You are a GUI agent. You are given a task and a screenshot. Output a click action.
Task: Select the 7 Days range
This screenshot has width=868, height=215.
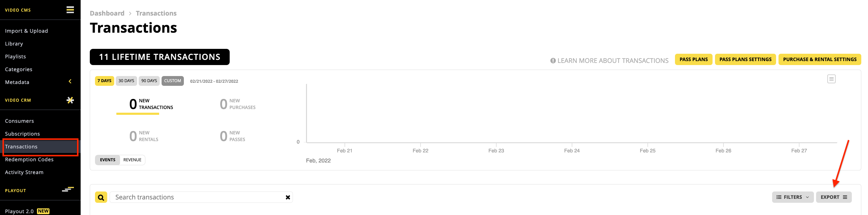tap(104, 81)
